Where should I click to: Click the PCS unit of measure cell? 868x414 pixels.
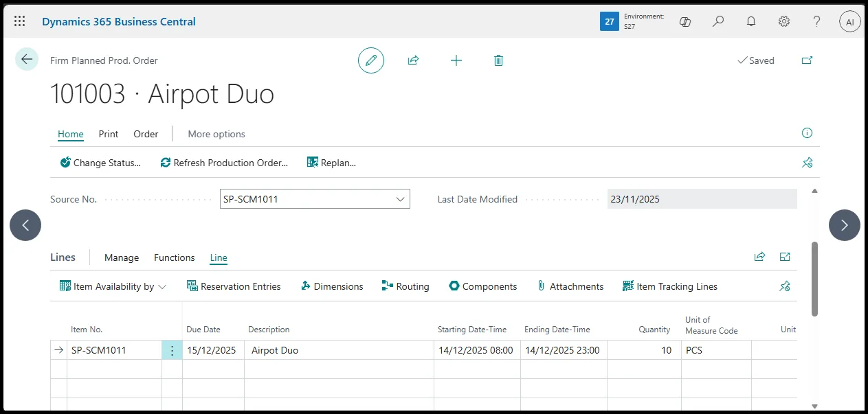click(x=716, y=350)
